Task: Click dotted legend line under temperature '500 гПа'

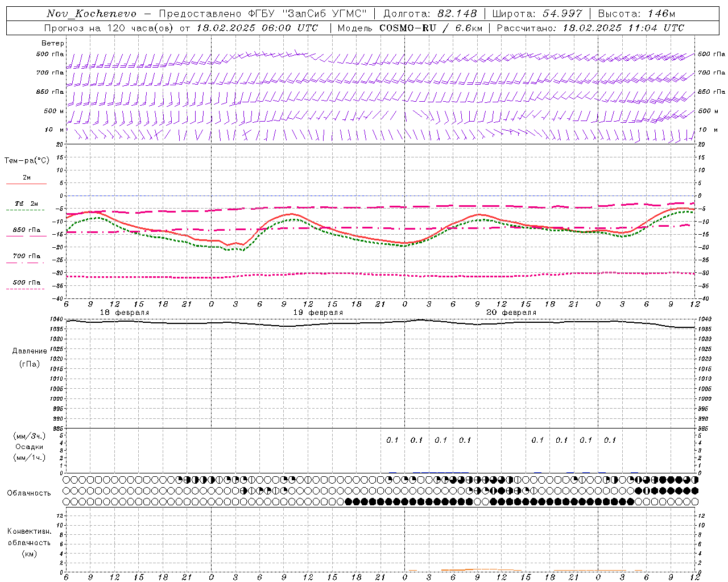Action: [x=25, y=289]
